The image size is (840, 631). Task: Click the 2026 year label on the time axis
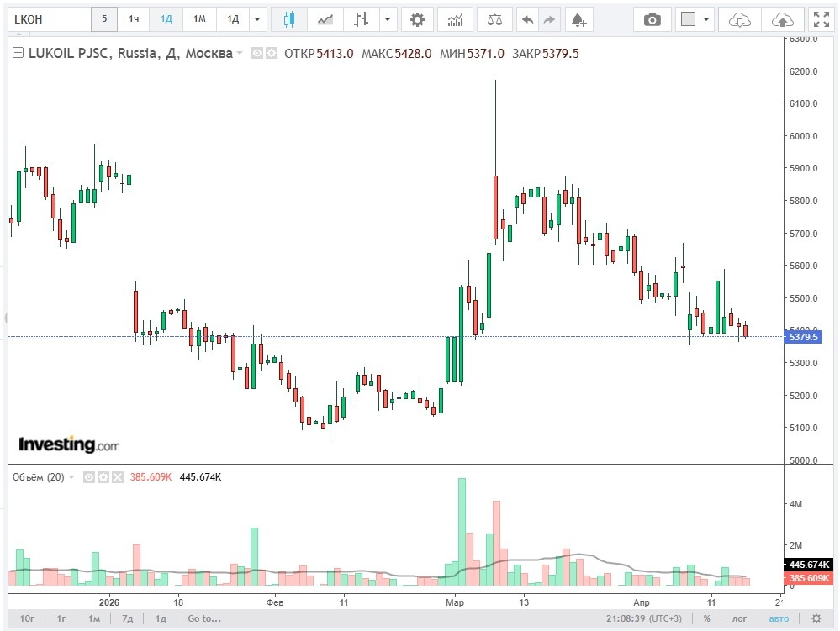109,602
